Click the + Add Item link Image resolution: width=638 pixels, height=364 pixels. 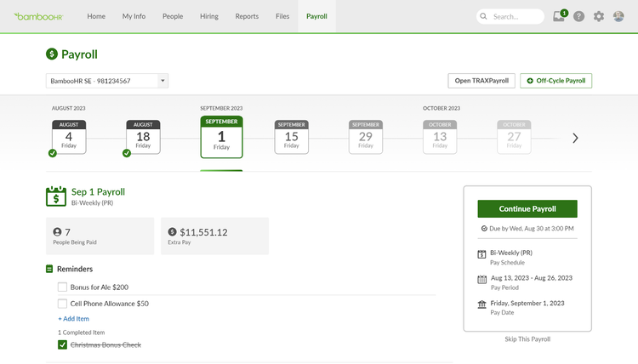pyautogui.click(x=74, y=318)
